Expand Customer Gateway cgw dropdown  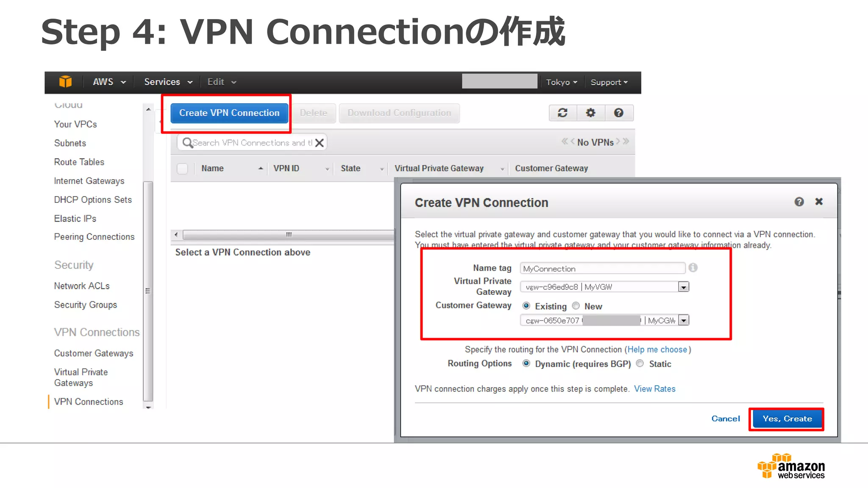point(683,321)
